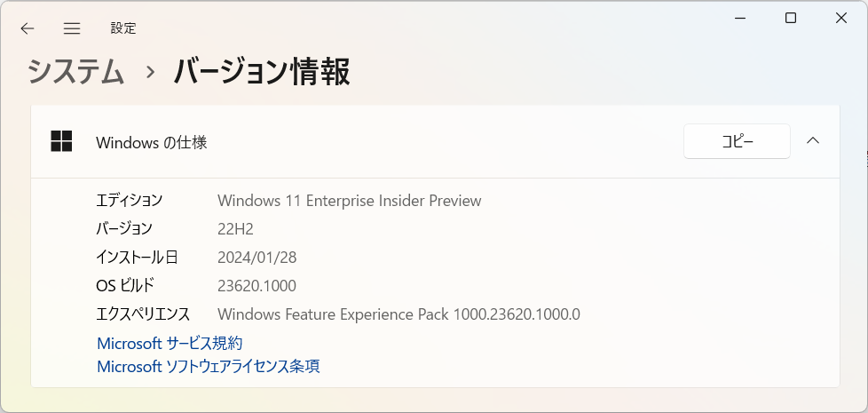Screen dimensions: 868x413
Task: Select the install date 2024/01/28
Action: [256, 258]
